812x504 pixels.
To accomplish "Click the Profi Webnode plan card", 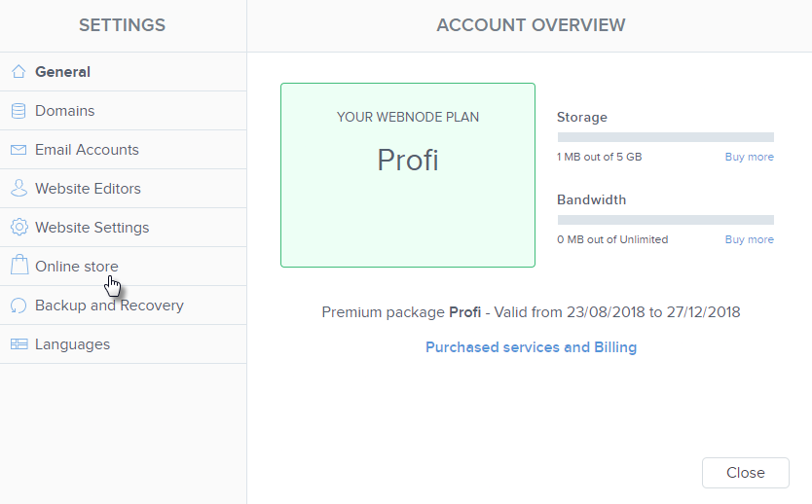I will point(408,175).
